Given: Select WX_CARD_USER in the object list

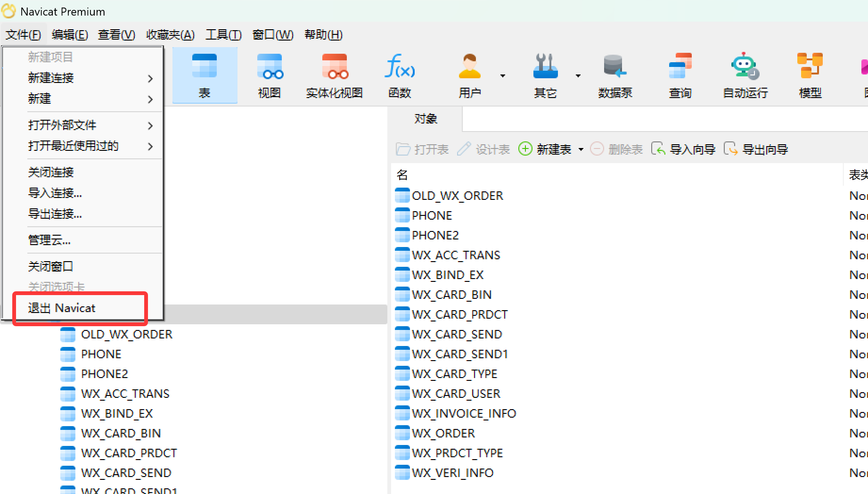Looking at the screenshot, I should pyautogui.click(x=448, y=394).
